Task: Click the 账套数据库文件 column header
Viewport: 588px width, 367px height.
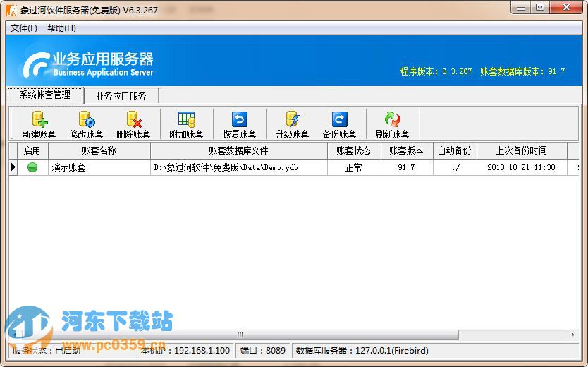Action: (238, 151)
